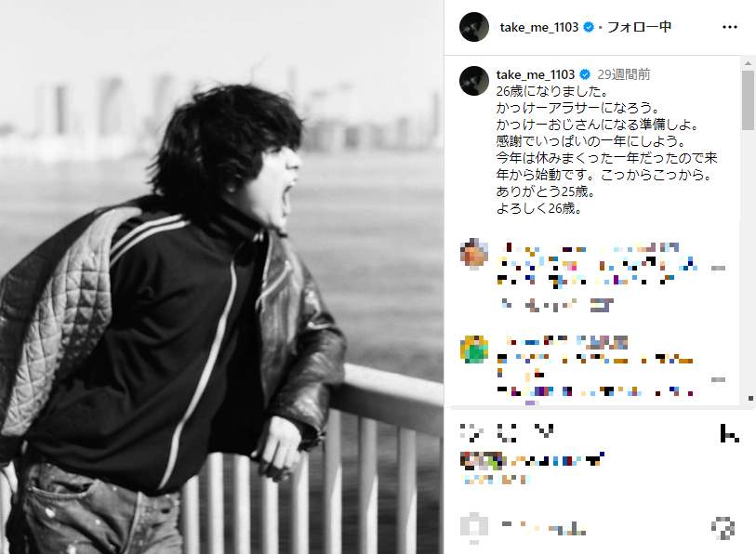Click the comments scrollbar down arrow
This screenshot has width=756, height=554.
750,398
